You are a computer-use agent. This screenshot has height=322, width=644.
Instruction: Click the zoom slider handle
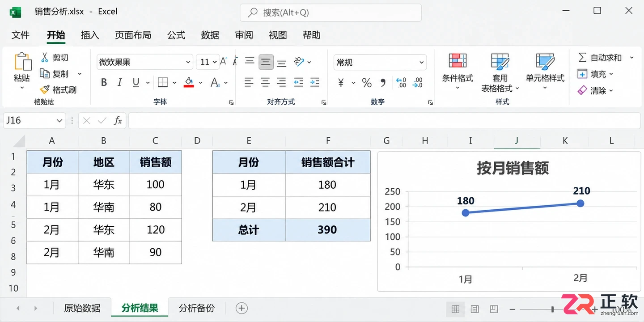[553, 309]
